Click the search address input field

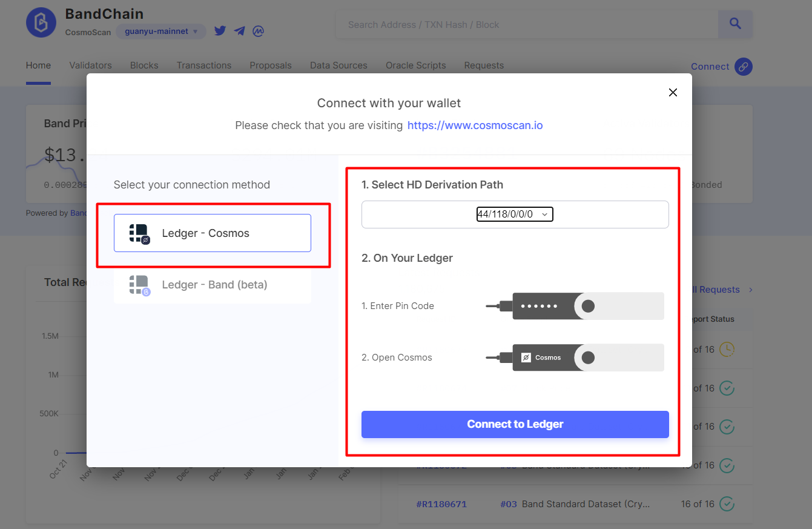tap(527, 24)
